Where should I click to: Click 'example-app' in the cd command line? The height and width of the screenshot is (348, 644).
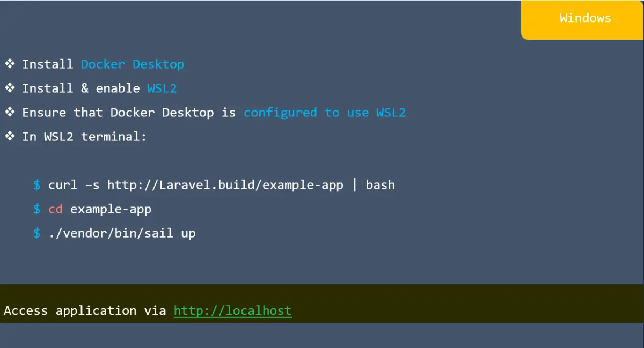111,209
